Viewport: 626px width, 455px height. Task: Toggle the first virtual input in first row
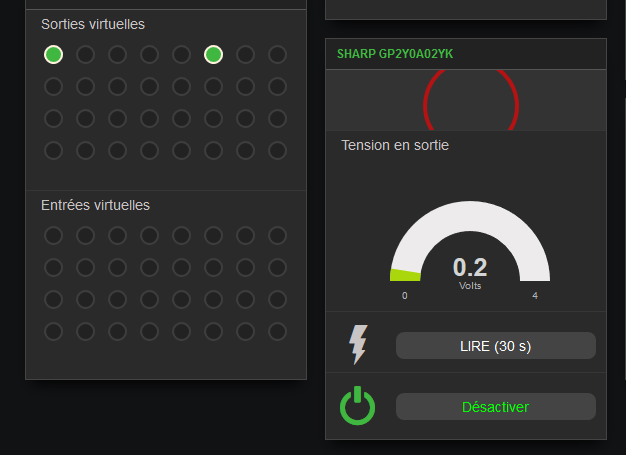click(53, 235)
